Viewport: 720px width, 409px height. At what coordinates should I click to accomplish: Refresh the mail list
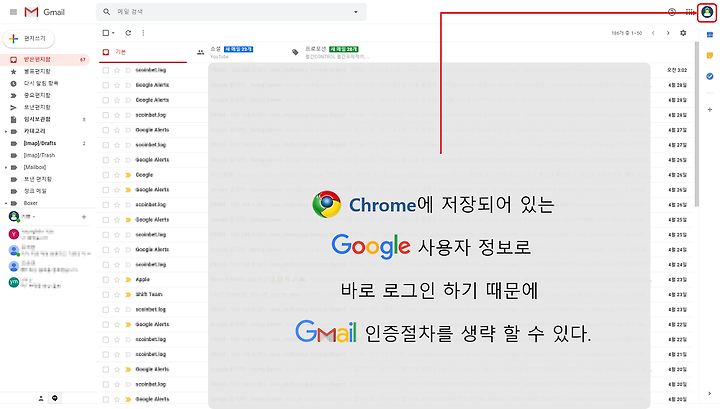click(x=128, y=33)
